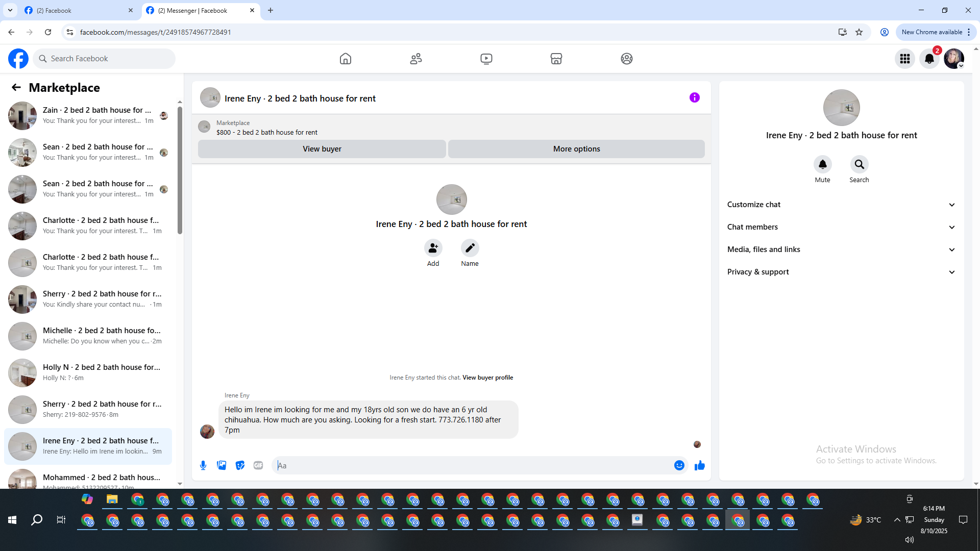
Task: Send a thumbs up like
Action: click(x=699, y=465)
